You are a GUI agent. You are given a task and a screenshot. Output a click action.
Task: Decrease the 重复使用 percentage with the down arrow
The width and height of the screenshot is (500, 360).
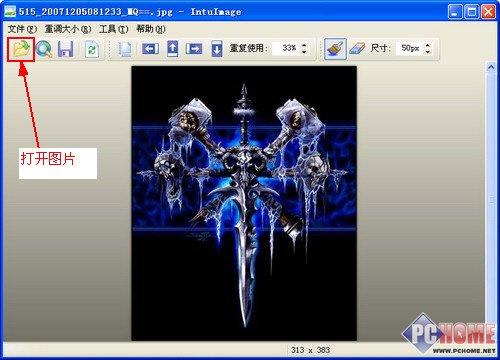click(x=304, y=52)
